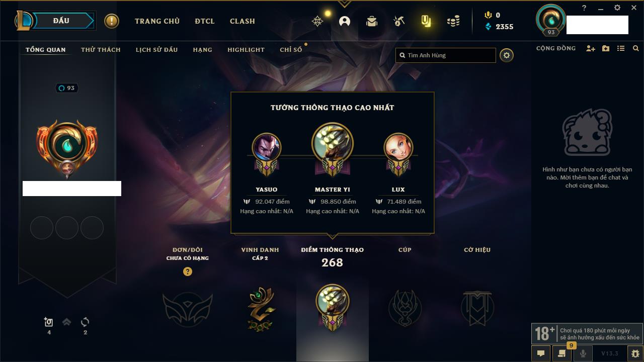
Task: Switch to the LỊCH SỬ ĐẤU tab
Action: click(x=156, y=50)
